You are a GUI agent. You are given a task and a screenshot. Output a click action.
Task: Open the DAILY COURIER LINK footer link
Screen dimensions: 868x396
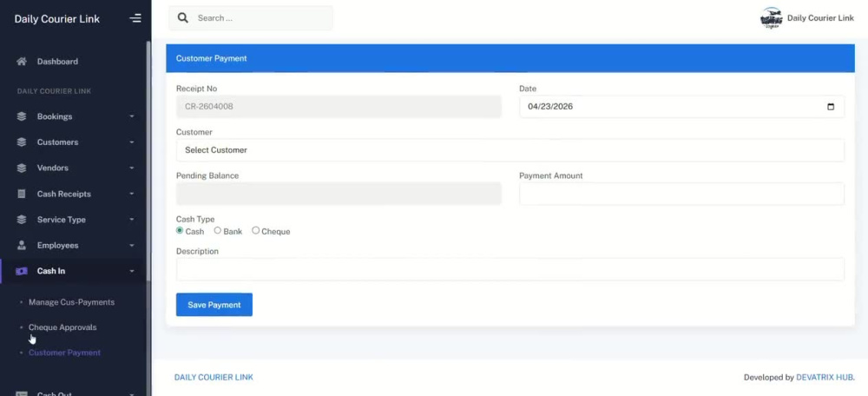(214, 377)
